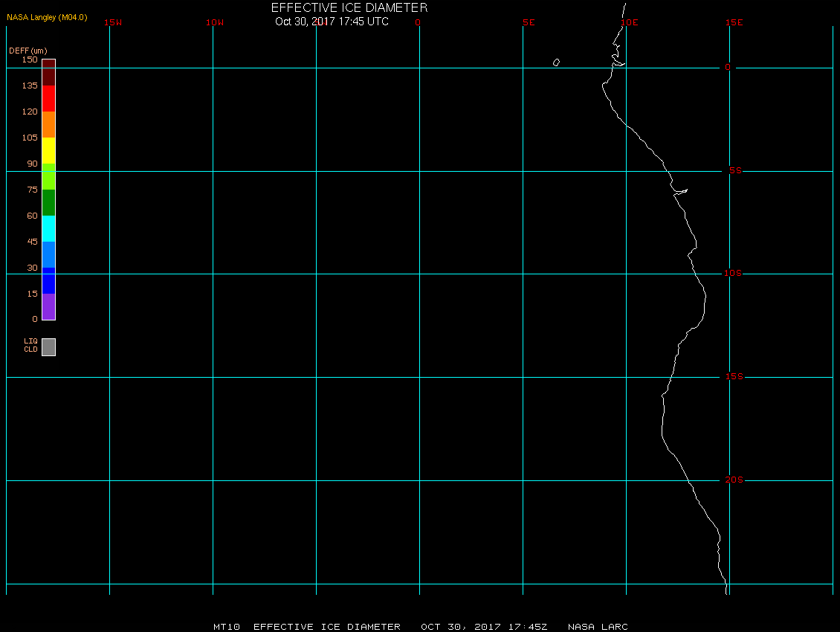Click the orange band in the color scale
The height and width of the screenshot is (632, 840).
(x=49, y=124)
